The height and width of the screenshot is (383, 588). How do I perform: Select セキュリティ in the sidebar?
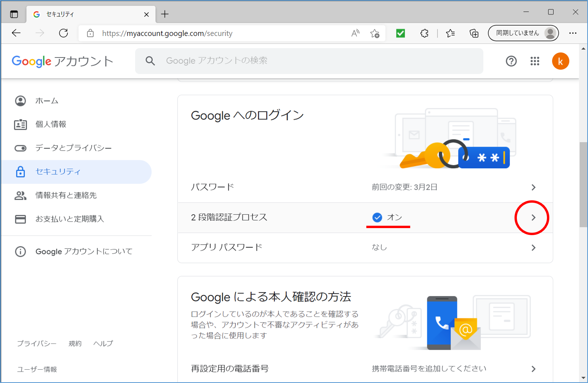[76, 172]
